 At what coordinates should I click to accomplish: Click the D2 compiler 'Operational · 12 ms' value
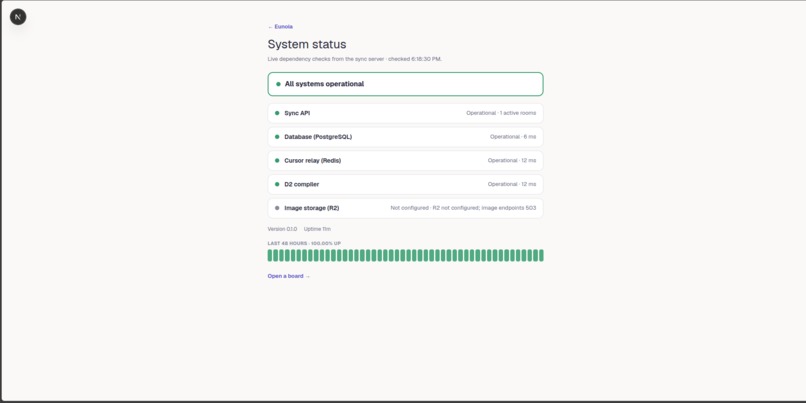click(x=512, y=184)
